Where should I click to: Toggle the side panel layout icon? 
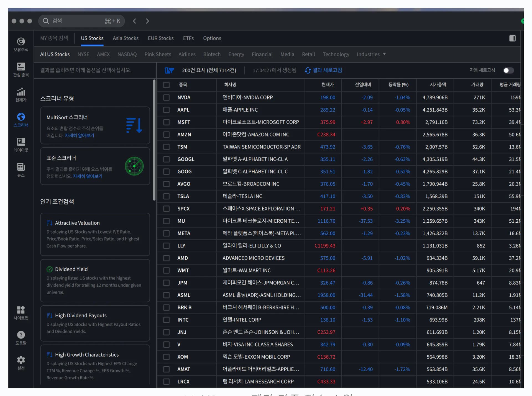coord(512,38)
